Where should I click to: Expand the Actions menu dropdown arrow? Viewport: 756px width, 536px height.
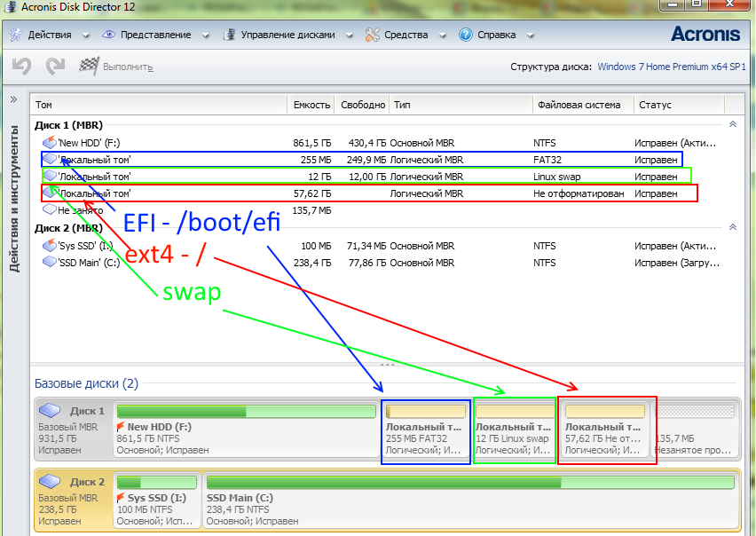[85, 35]
